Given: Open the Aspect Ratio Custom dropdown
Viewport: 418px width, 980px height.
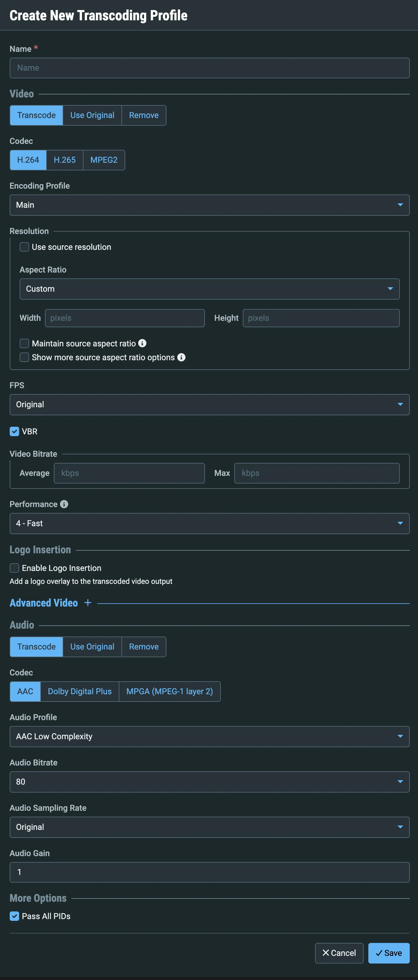Looking at the screenshot, I should click(x=209, y=289).
